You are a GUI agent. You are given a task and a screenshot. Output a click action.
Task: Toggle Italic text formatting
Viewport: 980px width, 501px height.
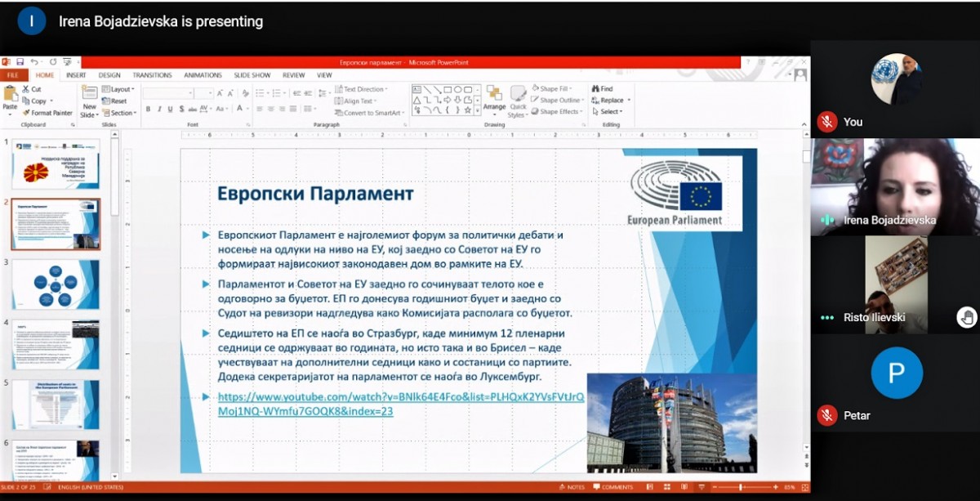click(x=158, y=109)
